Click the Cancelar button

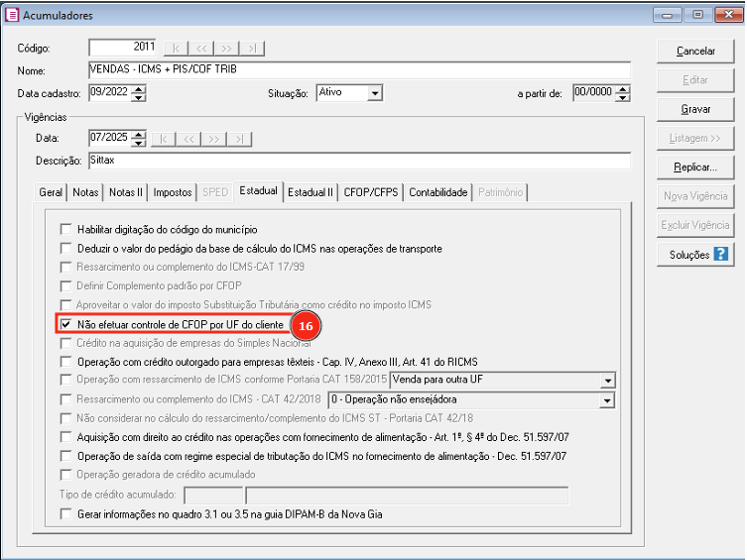(x=695, y=51)
